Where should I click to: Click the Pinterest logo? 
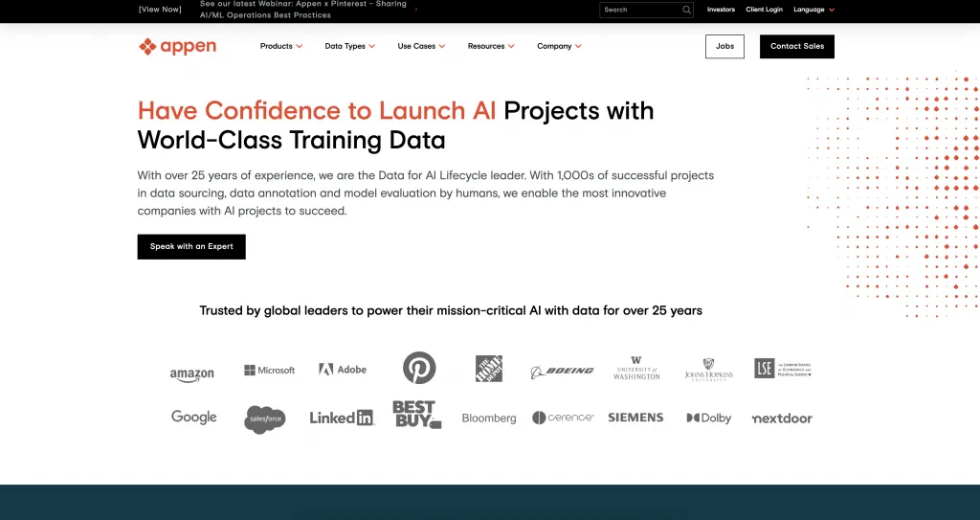pyautogui.click(x=419, y=368)
